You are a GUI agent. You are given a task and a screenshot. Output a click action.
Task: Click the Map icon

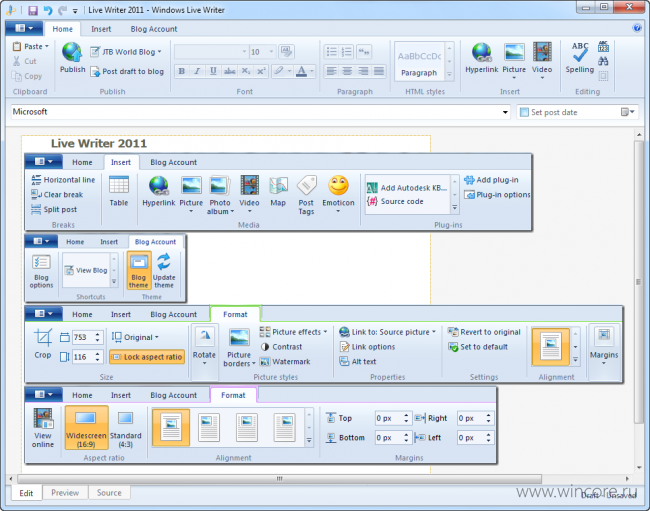coord(278,185)
